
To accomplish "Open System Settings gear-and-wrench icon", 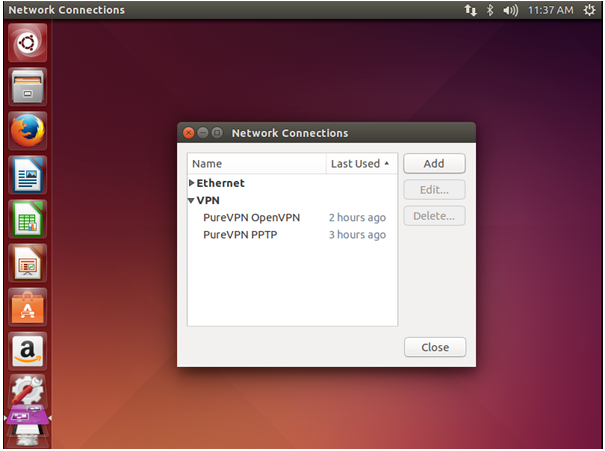I will point(27,390).
